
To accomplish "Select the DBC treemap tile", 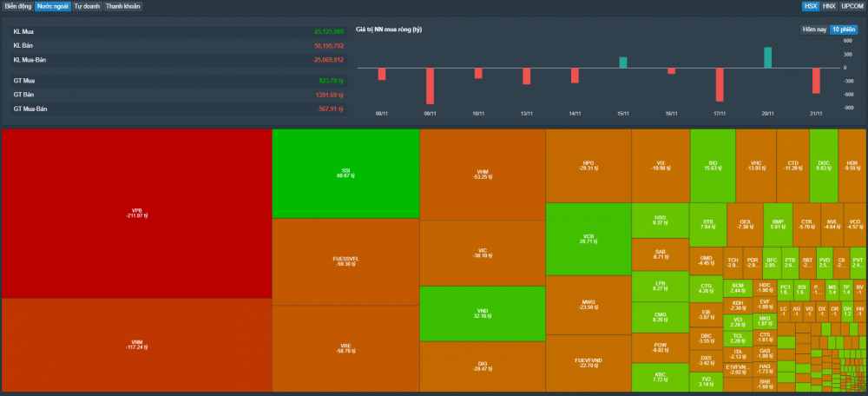I will (707, 338).
